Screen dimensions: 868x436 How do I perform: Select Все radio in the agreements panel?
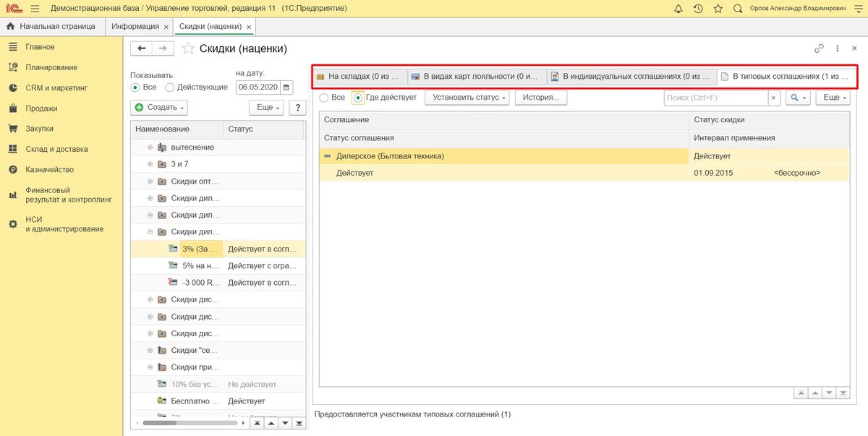click(332, 97)
